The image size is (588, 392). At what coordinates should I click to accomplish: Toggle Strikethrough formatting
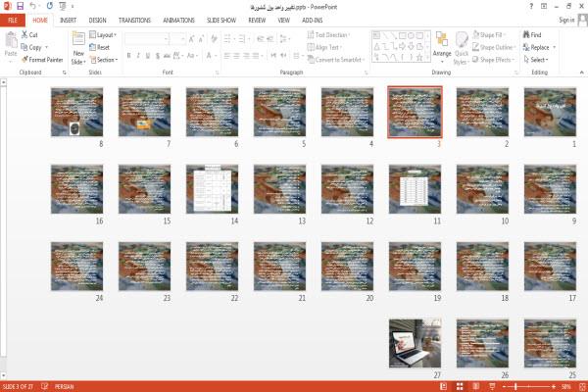click(167, 56)
